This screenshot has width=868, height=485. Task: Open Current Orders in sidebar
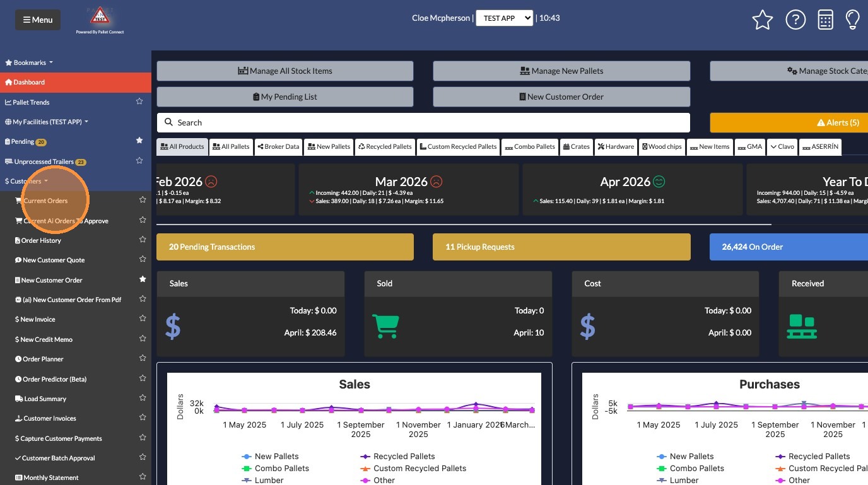45,201
